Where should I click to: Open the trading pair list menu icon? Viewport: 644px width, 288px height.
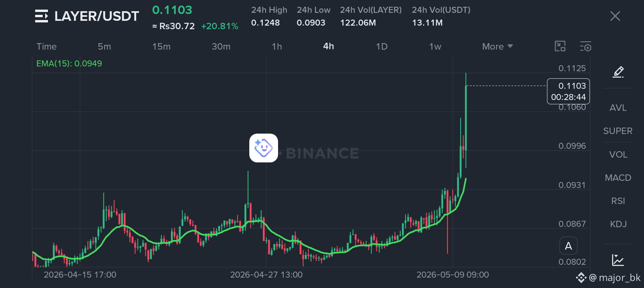point(42,16)
